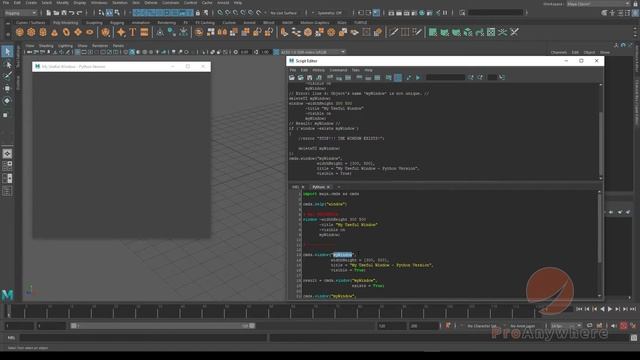This screenshot has width=640, height=360.
Task: Click the Channels menu in Channel Box
Action: [558, 52]
